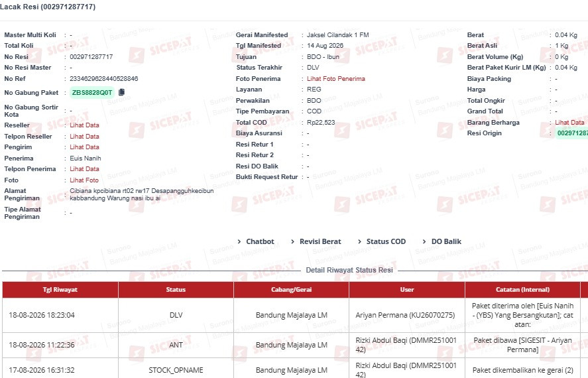This screenshot has height=378, width=588.
Task: Click the Detail Riwayat Status Resi heading
Action: coord(349,270)
